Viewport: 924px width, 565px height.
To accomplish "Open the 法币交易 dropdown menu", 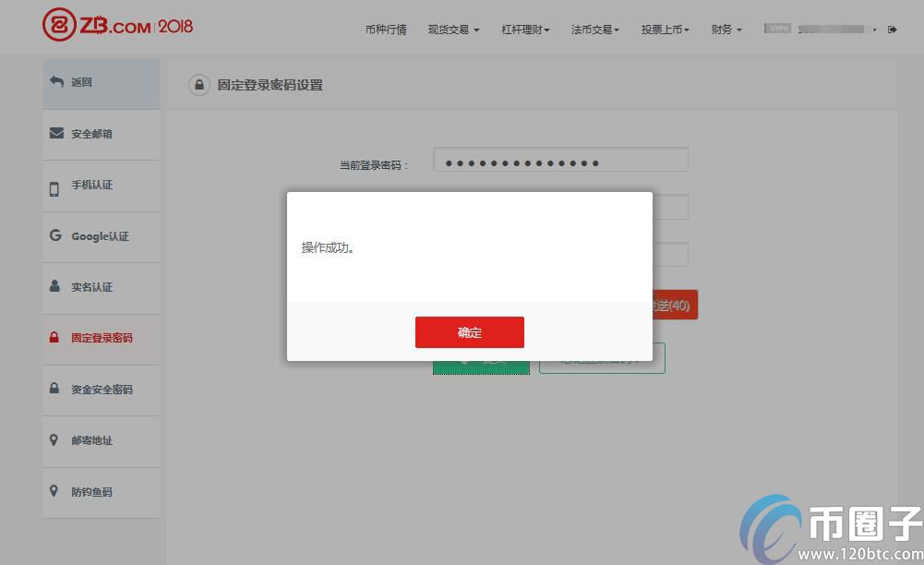I will 595,30.
